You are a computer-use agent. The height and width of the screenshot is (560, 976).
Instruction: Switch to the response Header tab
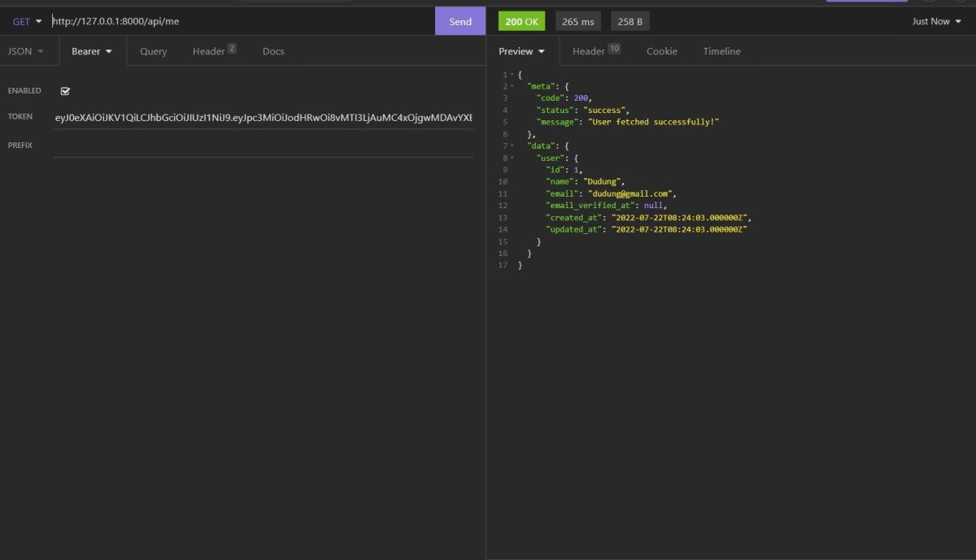(595, 51)
